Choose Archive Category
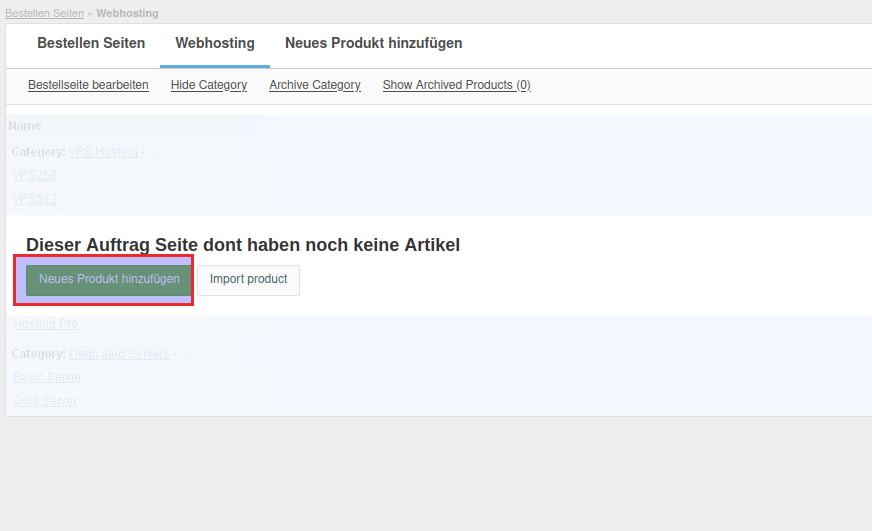 (x=315, y=85)
